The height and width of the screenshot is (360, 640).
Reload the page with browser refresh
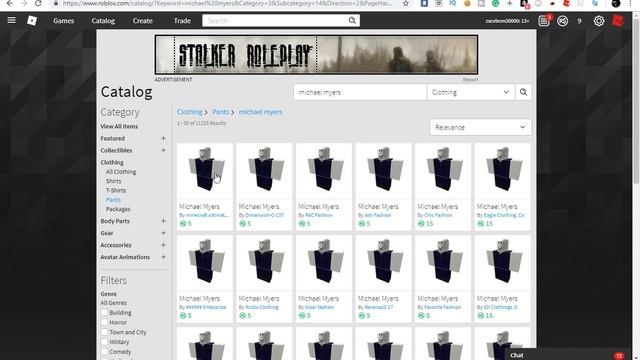click(38, 3)
